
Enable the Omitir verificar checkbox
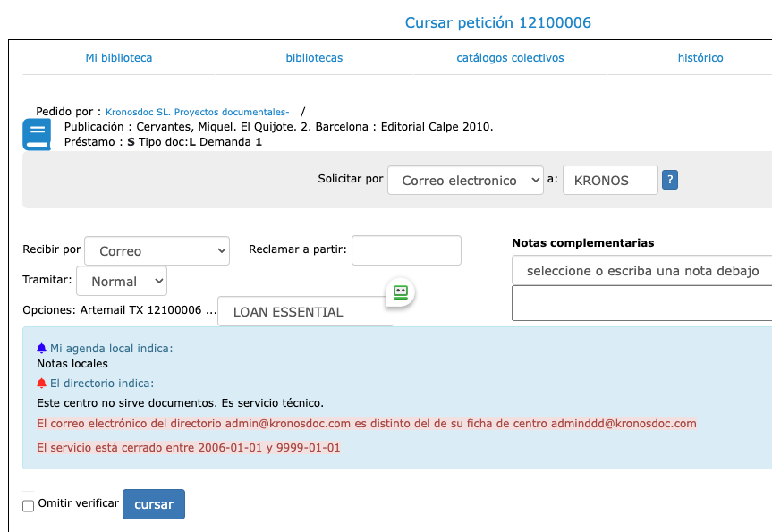pos(29,505)
